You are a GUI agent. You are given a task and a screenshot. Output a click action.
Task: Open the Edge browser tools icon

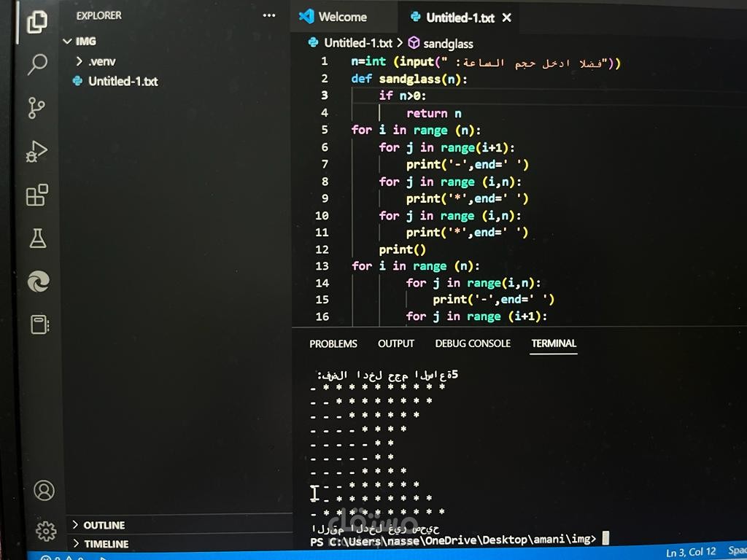[x=39, y=281]
